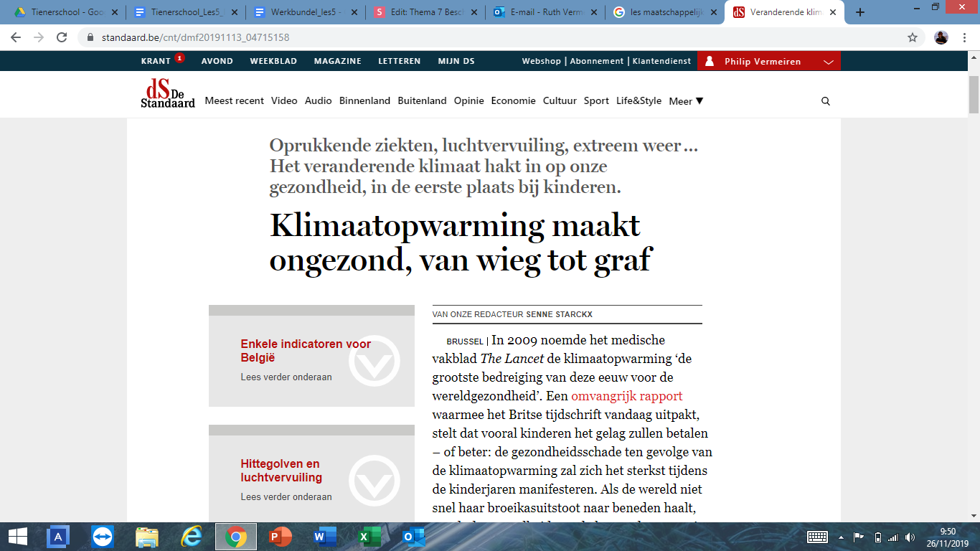Viewport: 980px width, 551px height.
Task: Open TeamViewer from the taskbar
Action: [103, 537]
